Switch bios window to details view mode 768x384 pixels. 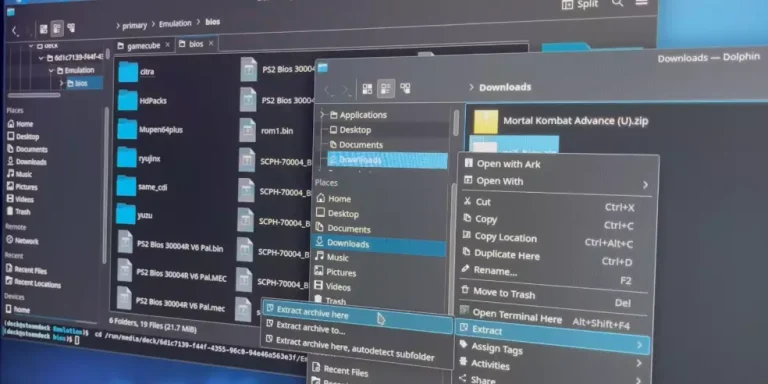coord(71,27)
